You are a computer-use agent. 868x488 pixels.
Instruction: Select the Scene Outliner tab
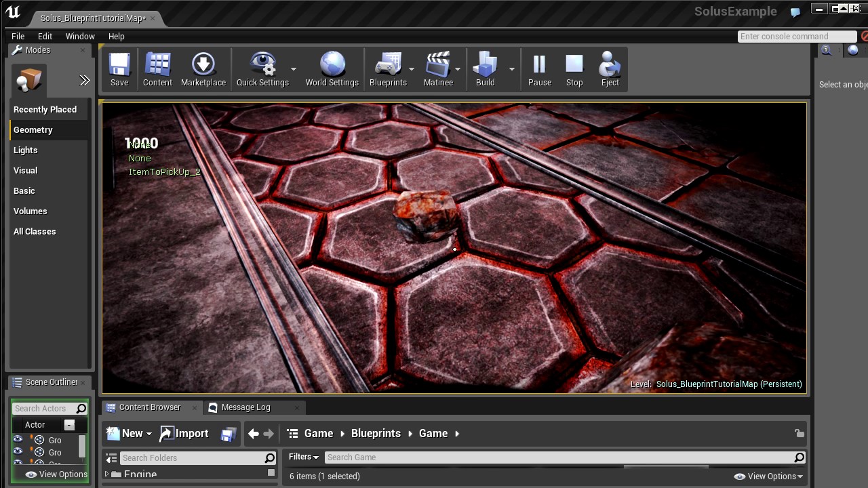click(52, 382)
